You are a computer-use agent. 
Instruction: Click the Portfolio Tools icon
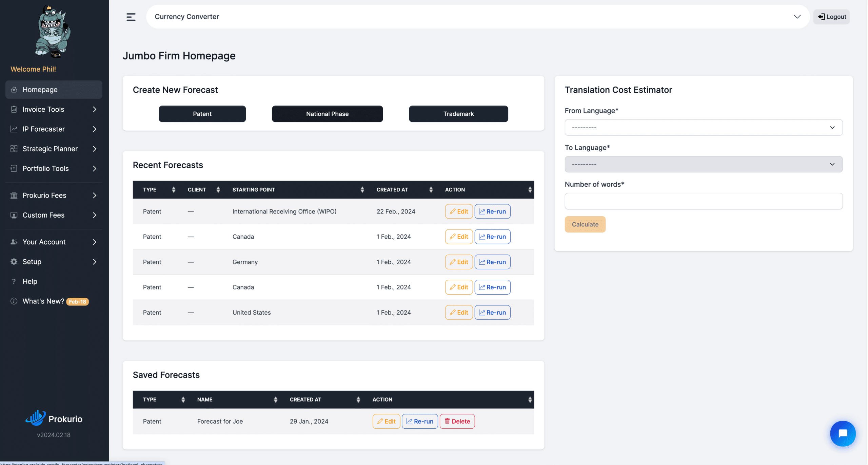14,168
